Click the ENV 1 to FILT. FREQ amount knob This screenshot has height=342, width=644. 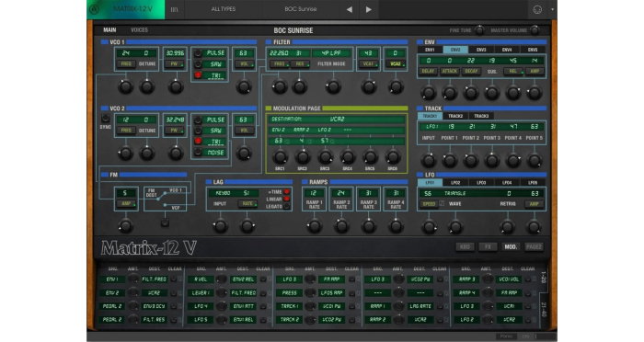[132, 279]
